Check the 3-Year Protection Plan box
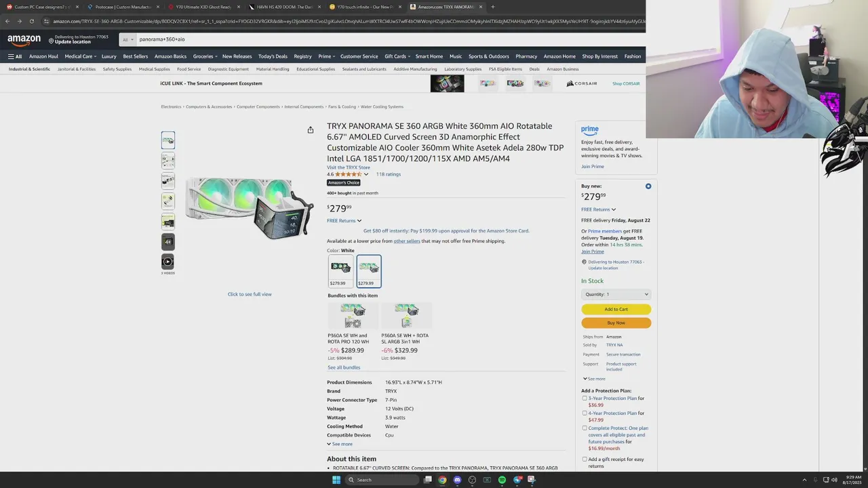 pos(585,399)
